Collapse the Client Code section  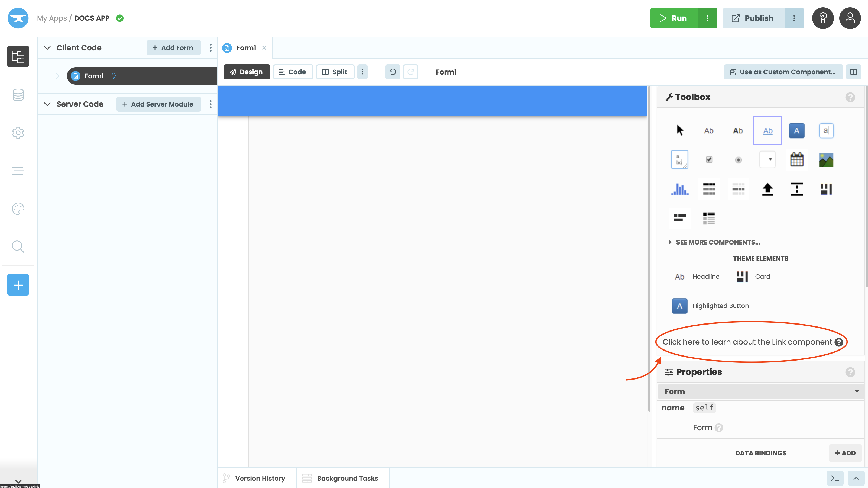pyautogui.click(x=47, y=48)
